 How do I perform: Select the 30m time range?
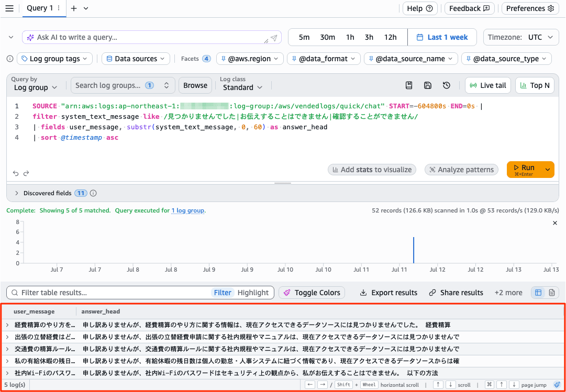[327, 37]
